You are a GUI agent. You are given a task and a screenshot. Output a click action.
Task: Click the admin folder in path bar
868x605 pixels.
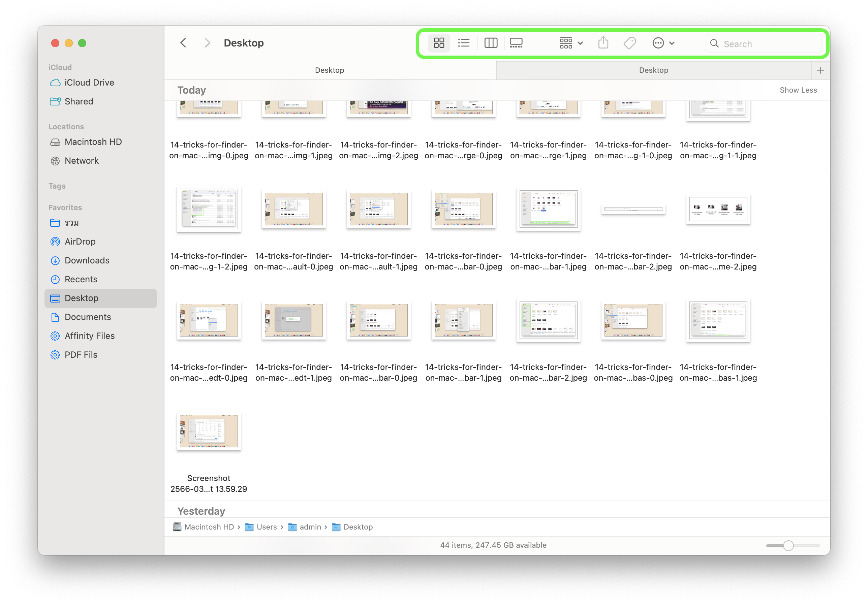tap(310, 527)
